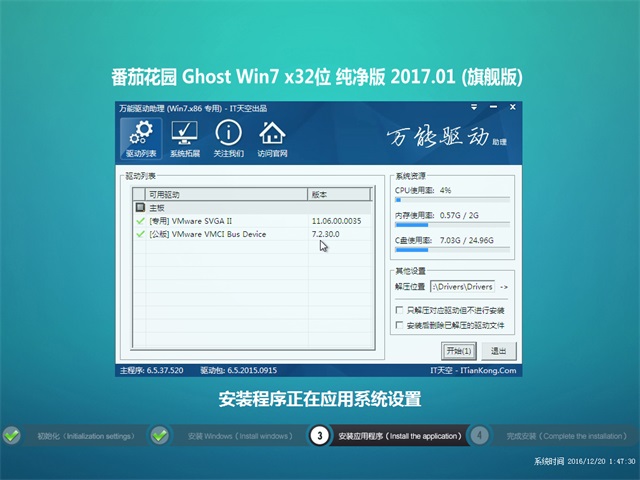Viewport: 640px width, 480px height.
Task: Open the 系统拓展 system extension tab
Action: click(x=185, y=139)
